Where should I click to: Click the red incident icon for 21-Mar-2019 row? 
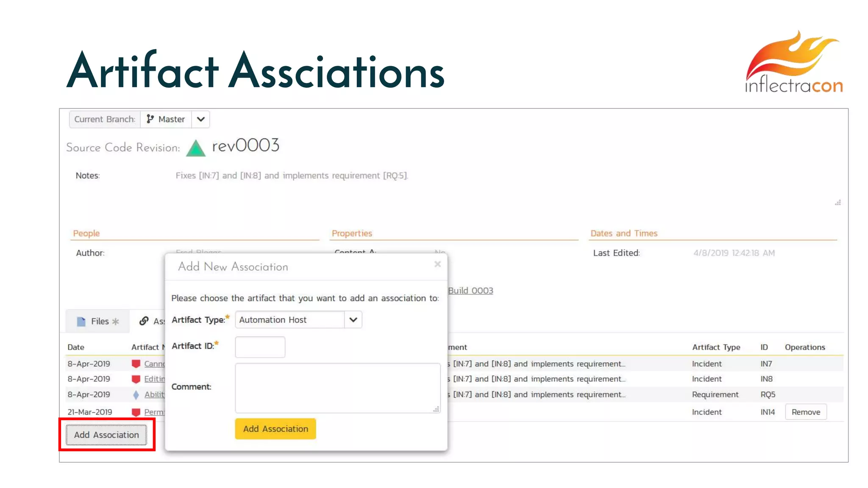click(x=136, y=412)
